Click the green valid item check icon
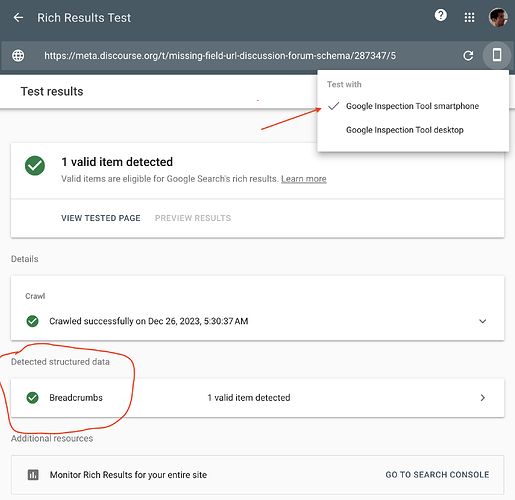Viewport: 515px width, 500px height. [35, 165]
